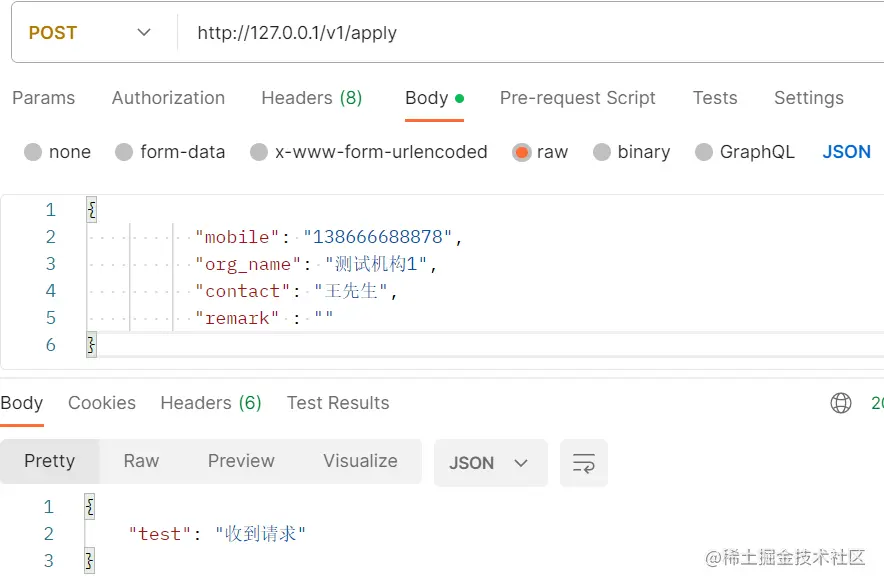Open the POST method dropdown
Screen dimensions: 884x586
90,33
